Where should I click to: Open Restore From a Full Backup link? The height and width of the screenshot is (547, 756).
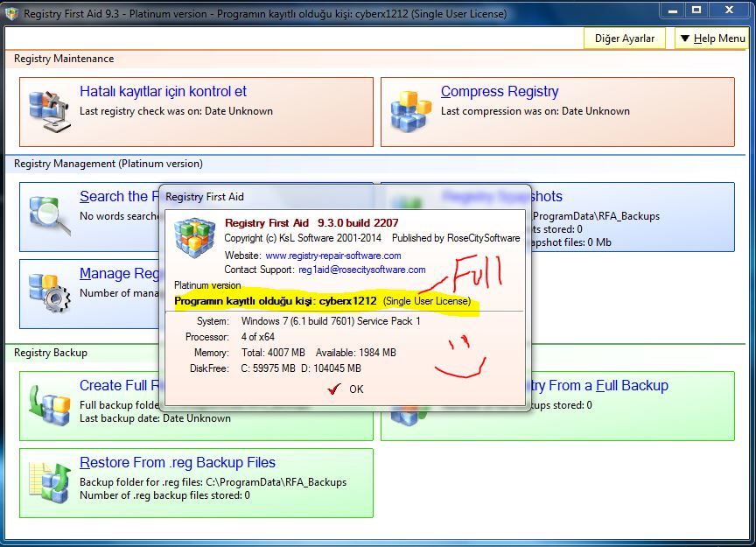(599, 385)
